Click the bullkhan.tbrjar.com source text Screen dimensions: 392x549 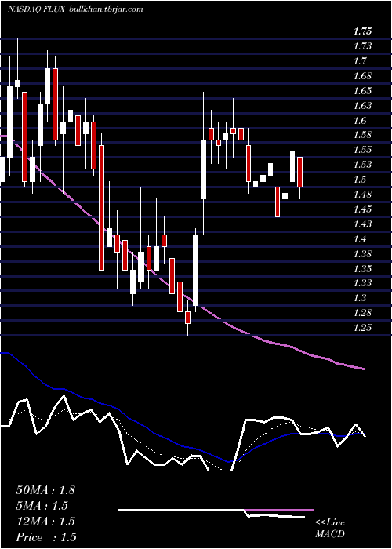[x=107, y=9]
